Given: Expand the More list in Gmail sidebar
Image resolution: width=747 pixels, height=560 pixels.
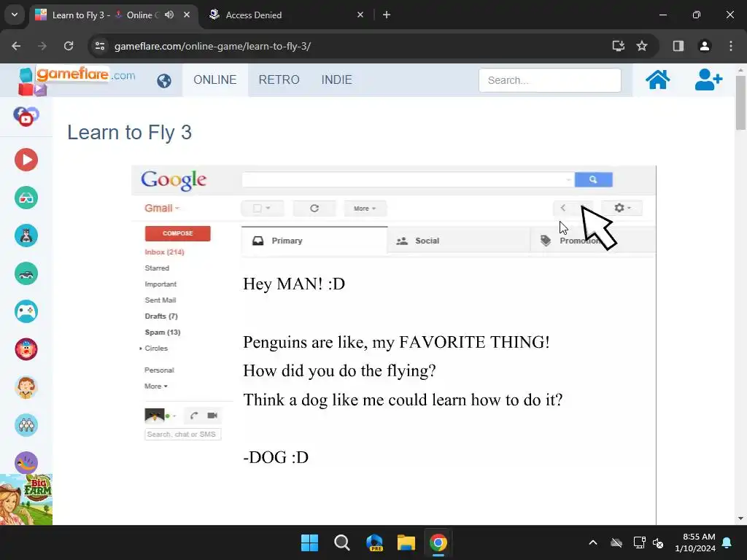Looking at the screenshot, I should (156, 386).
